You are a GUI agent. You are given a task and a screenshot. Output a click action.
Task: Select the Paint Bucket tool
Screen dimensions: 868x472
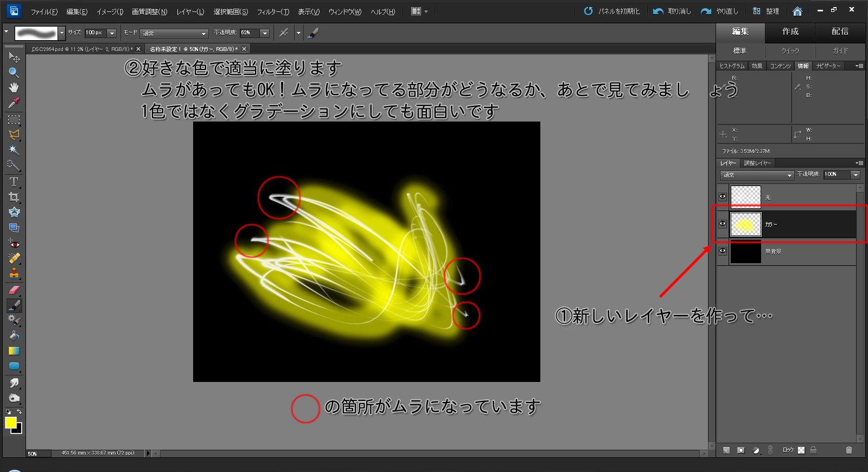pos(14,336)
